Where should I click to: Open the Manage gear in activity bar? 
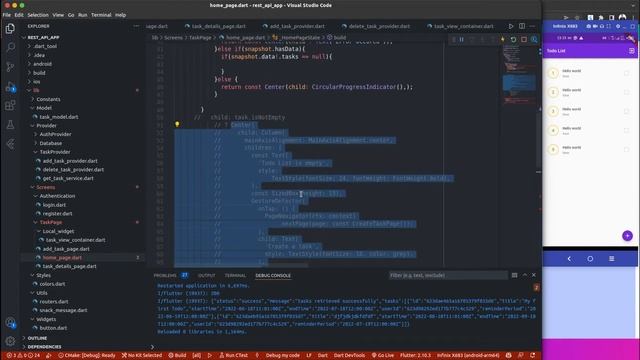click(10, 341)
